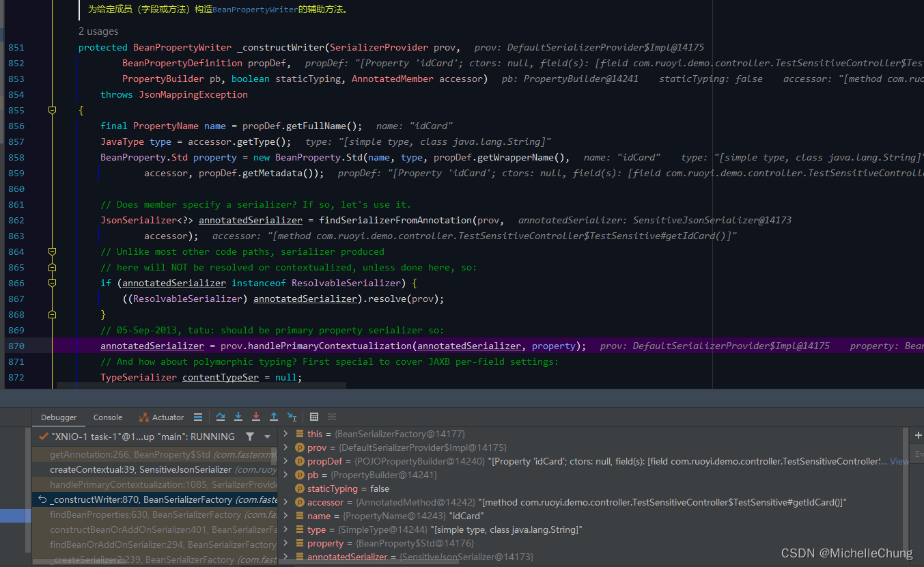
Task: Click the 'name' variable row in Variables
Action: pyautogui.click(x=594, y=516)
